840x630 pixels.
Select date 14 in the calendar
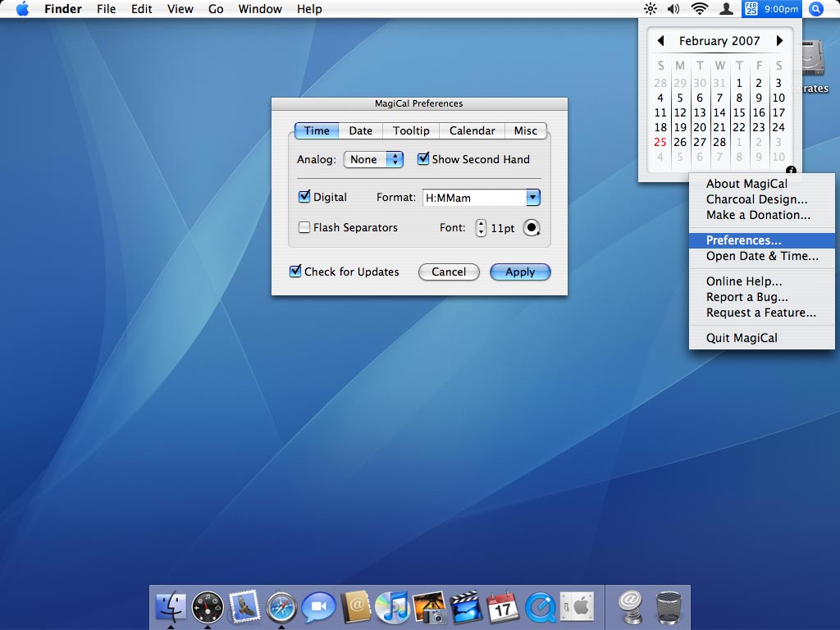(x=719, y=112)
